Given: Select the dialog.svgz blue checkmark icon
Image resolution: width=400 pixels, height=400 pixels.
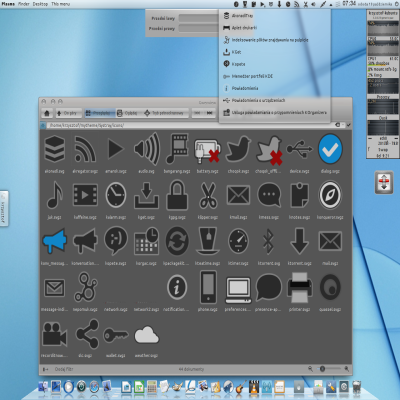Looking at the screenshot, I should coord(330,149).
